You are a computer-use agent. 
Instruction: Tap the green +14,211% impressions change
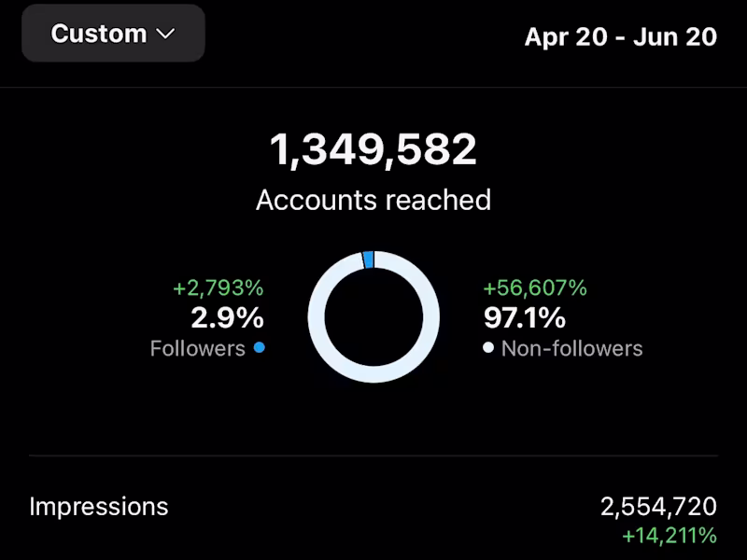pos(669,536)
